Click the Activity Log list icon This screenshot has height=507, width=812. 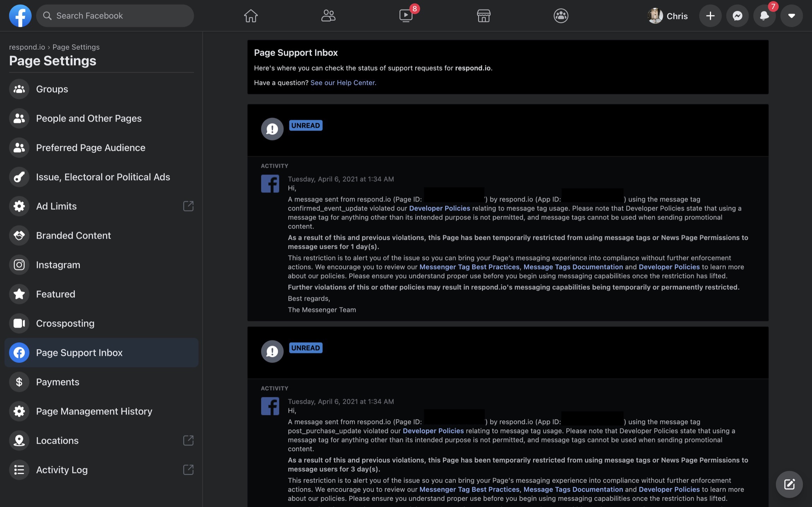pyautogui.click(x=19, y=470)
